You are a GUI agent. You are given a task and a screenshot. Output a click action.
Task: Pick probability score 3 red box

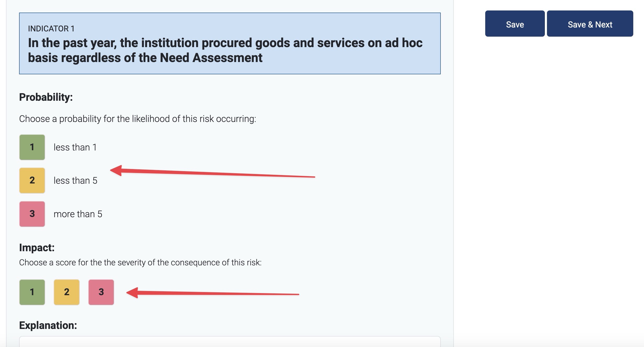click(32, 214)
